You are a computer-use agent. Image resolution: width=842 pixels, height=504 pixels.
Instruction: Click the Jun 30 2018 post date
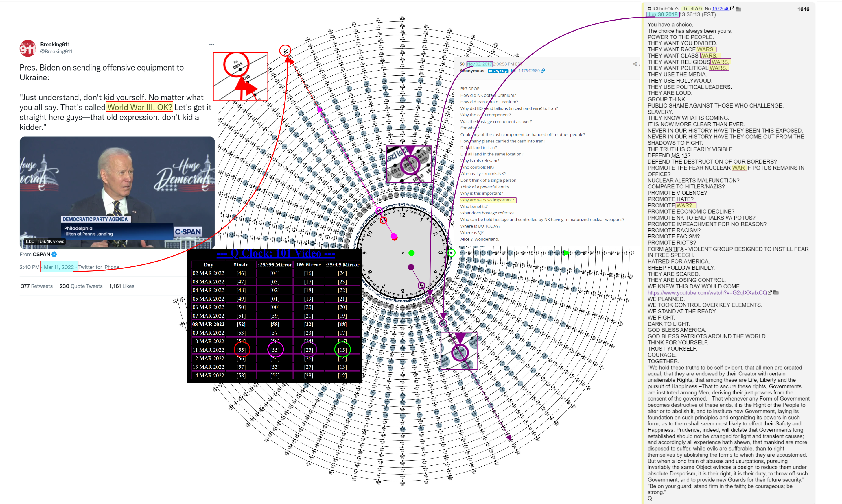click(x=662, y=15)
